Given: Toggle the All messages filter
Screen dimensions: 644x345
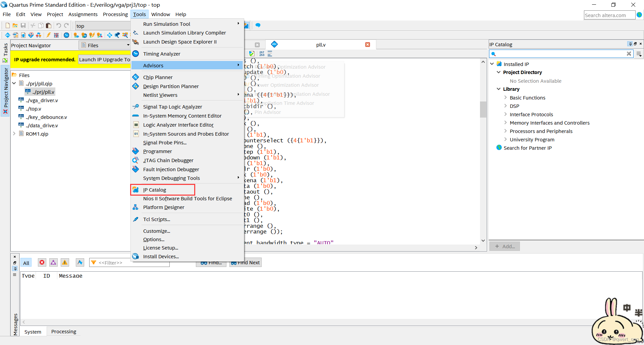Looking at the screenshot, I should pos(26,263).
